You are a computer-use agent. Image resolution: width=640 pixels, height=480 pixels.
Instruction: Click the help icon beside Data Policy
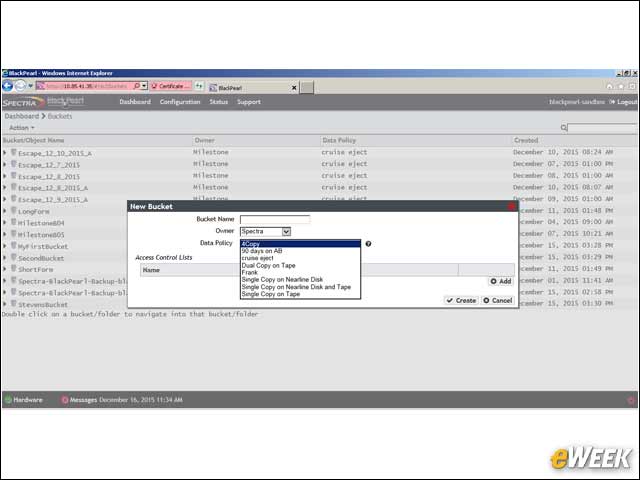click(368, 244)
